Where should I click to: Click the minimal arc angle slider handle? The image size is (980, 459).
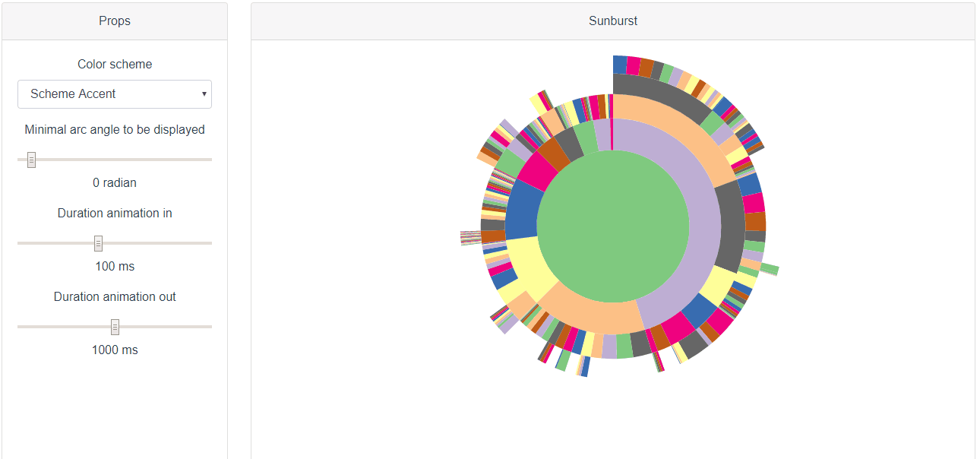click(x=30, y=160)
